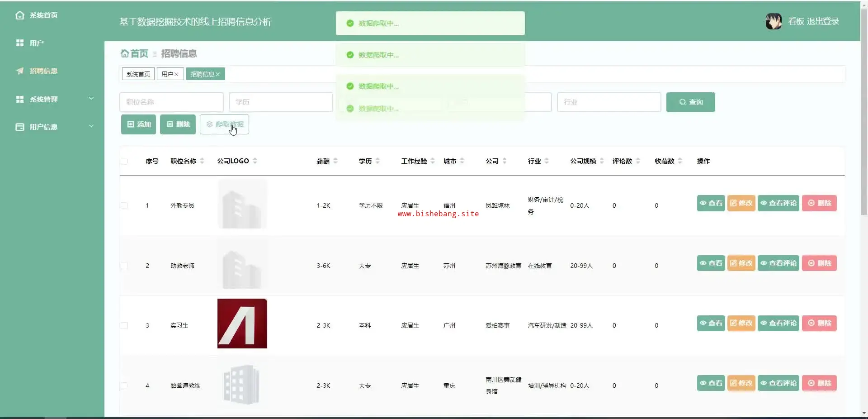
Task: Toggle the select-all checkbox in table header
Action: pyautogui.click(x=124, y=161)
